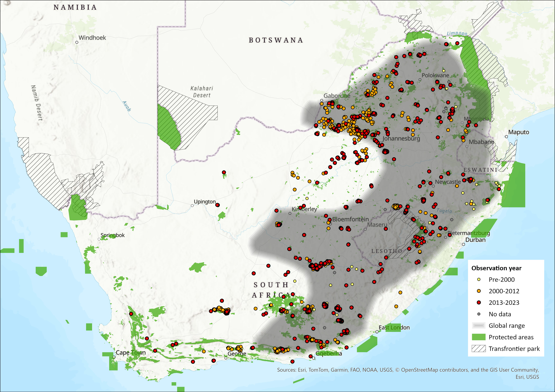Click the Springbok town label

[113, 235]
